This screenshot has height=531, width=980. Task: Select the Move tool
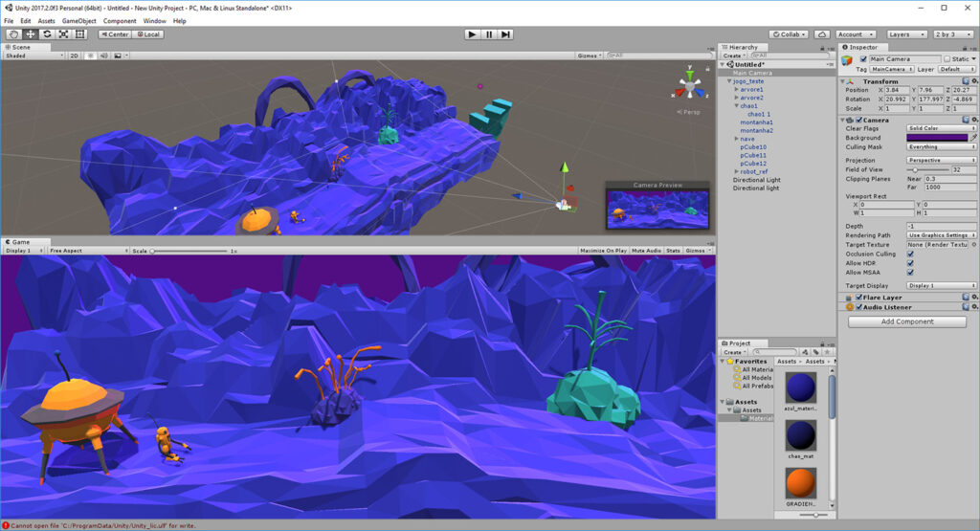(x=31, y=34)
